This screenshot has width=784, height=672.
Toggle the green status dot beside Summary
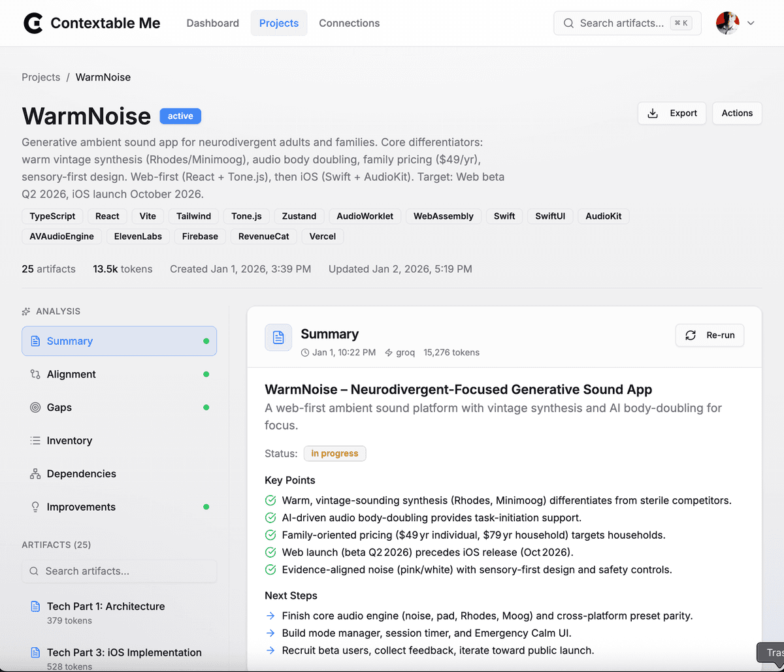(207, 341)
